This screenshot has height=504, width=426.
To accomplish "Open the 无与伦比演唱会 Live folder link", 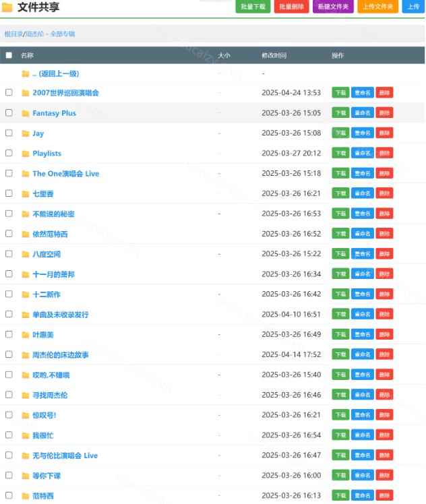I will [x=65, y=455].
